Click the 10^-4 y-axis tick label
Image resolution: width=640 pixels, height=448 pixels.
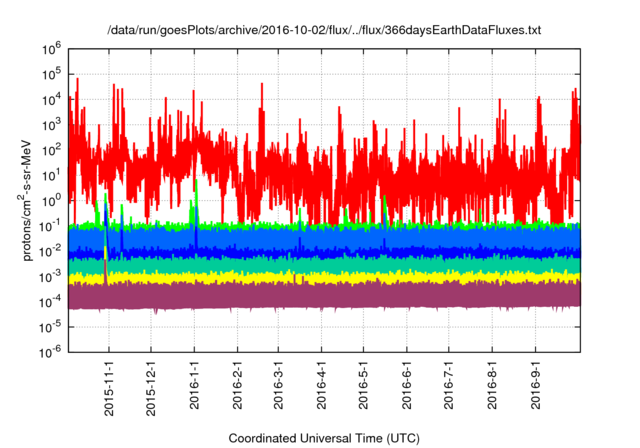(x=51, y=302)
